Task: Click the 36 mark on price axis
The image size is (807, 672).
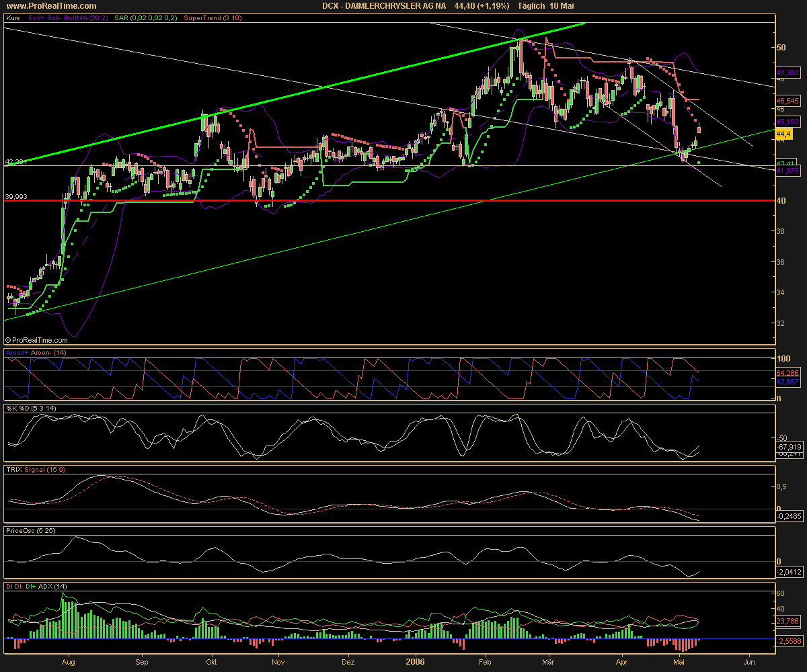Action: tap(781, 261)
